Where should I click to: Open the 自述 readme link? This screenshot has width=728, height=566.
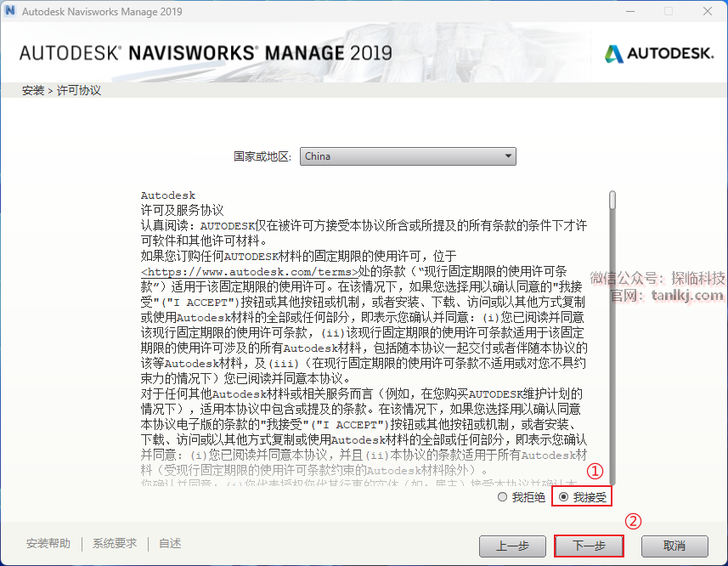170,543
